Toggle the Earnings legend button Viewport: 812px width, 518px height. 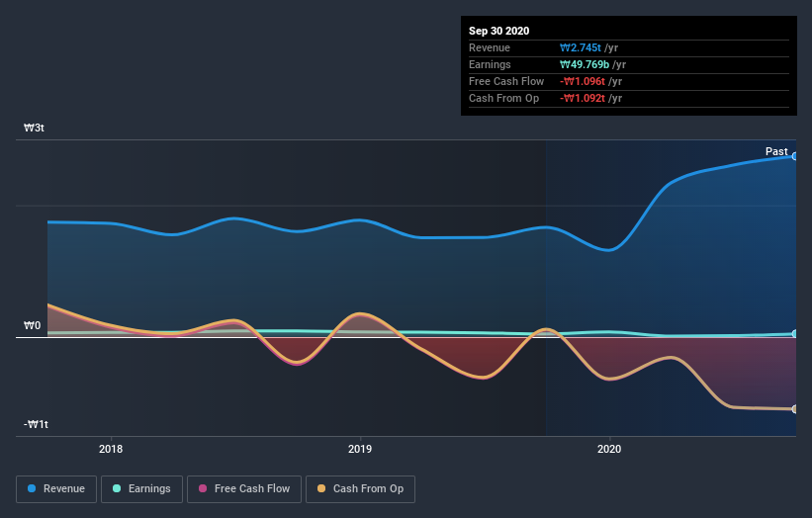(141, 489)
